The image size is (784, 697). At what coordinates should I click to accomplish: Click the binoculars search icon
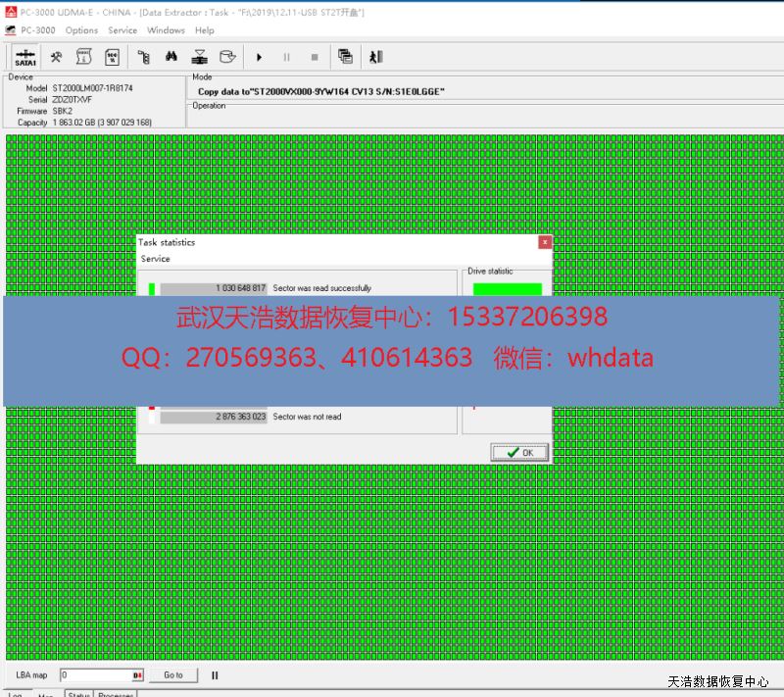[171, 57]
